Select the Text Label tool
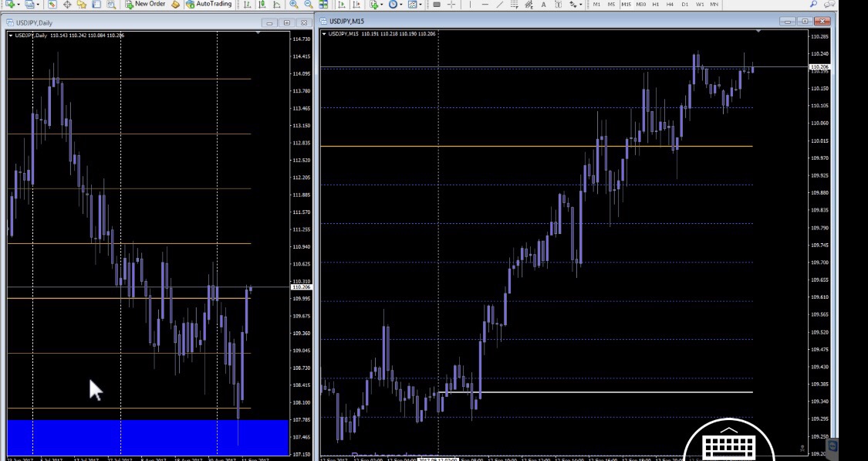The height and width of the screenshot is (461, 868). [558, 4]
